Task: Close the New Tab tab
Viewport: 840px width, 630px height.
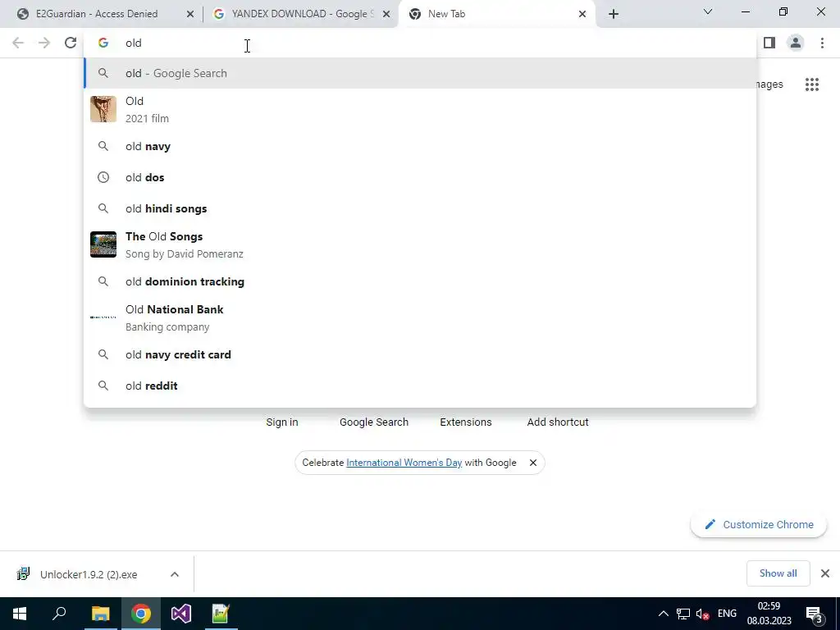Action: tap(582, 14)
